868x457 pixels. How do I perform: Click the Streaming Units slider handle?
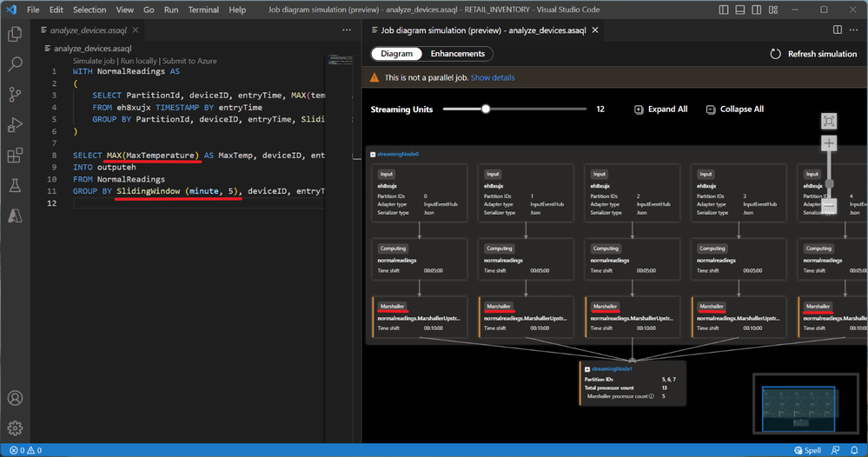click(x=486, y=109)
